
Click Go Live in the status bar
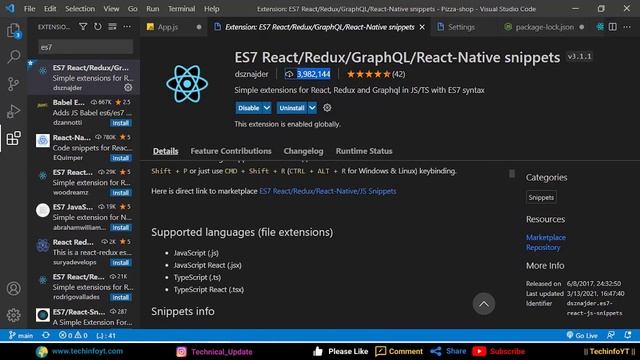point(582,336)
